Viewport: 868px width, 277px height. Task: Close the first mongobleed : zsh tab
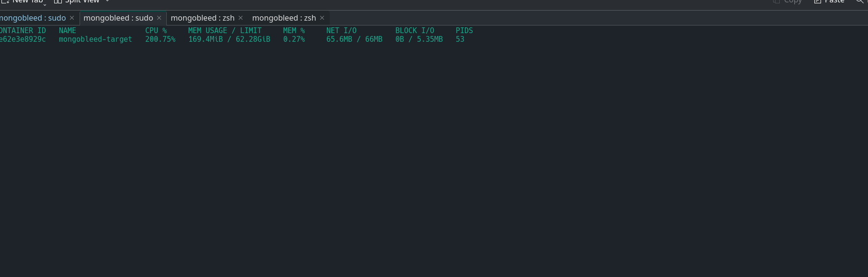click(241, 18)
